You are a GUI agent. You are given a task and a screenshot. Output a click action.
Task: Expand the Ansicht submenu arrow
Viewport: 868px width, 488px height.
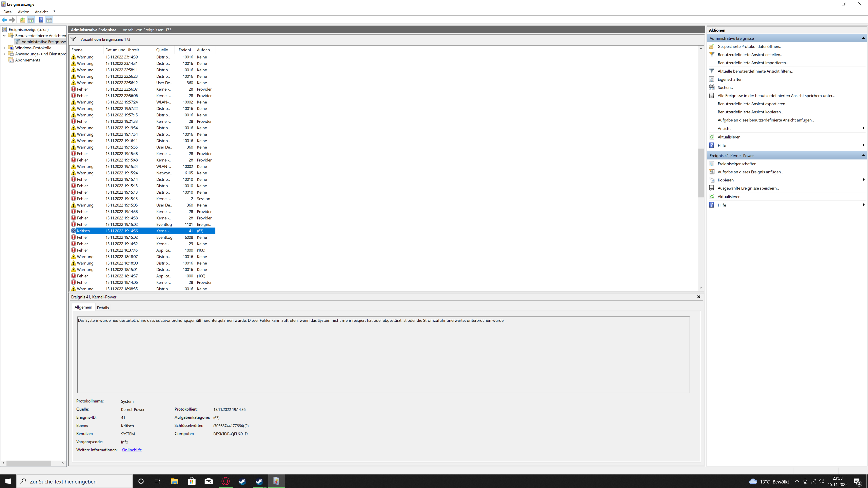click(x=863, y=128)
